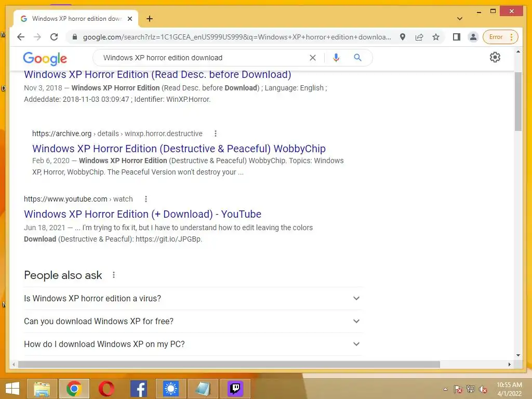Open File Explorer from the taskbar
The height and width of the screenshot is (399, 532).
point(42,389)
